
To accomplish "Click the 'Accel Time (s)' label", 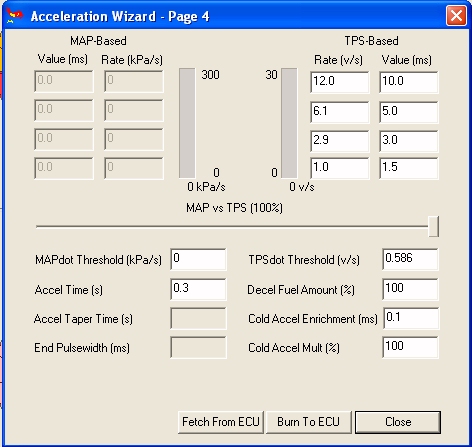I will click(x=69, y=290).
